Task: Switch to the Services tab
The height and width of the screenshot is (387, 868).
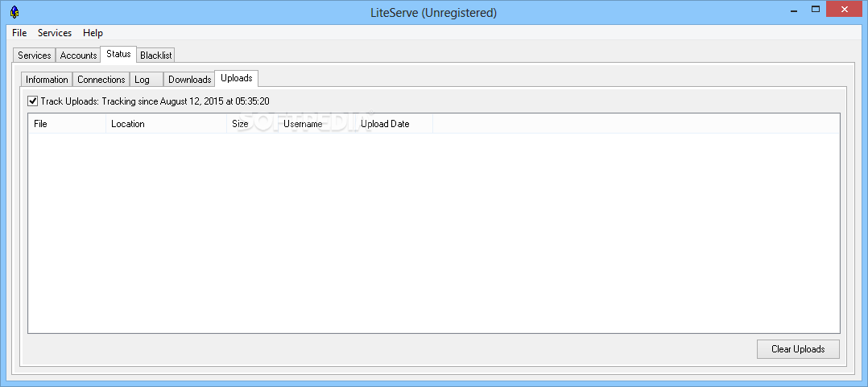Action: (x=35, y=56)
